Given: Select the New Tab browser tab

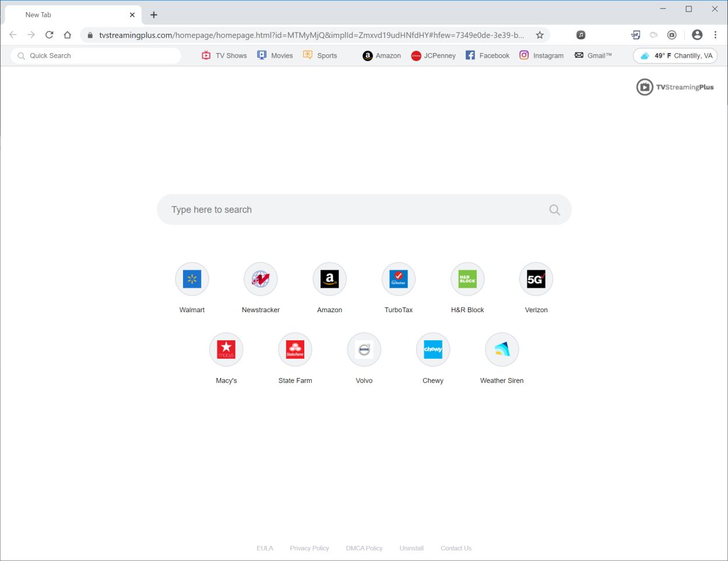Looking at the screenshot, I should 73,15.
